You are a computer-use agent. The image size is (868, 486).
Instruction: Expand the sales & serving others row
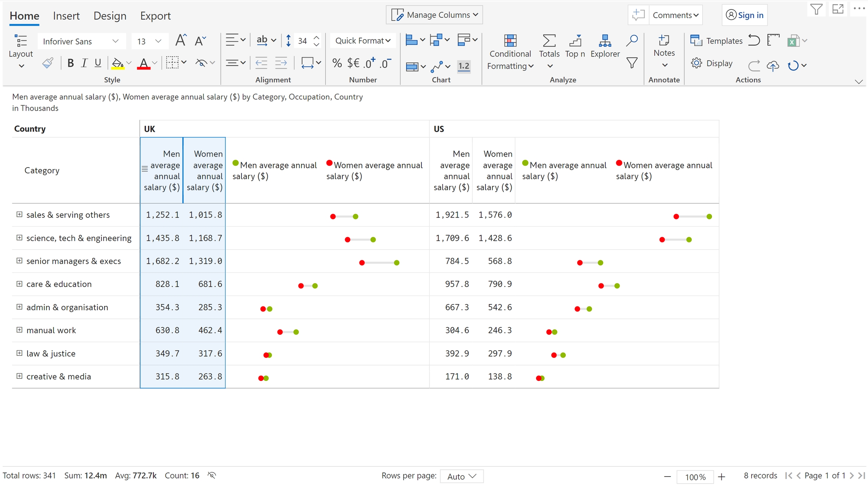pyautogui.click(x=19, y=215)
